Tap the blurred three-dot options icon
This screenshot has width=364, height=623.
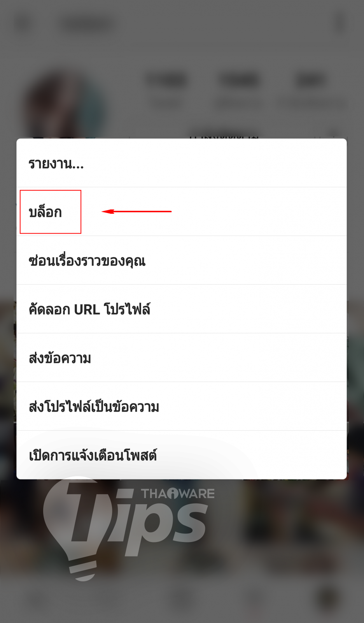341,24
